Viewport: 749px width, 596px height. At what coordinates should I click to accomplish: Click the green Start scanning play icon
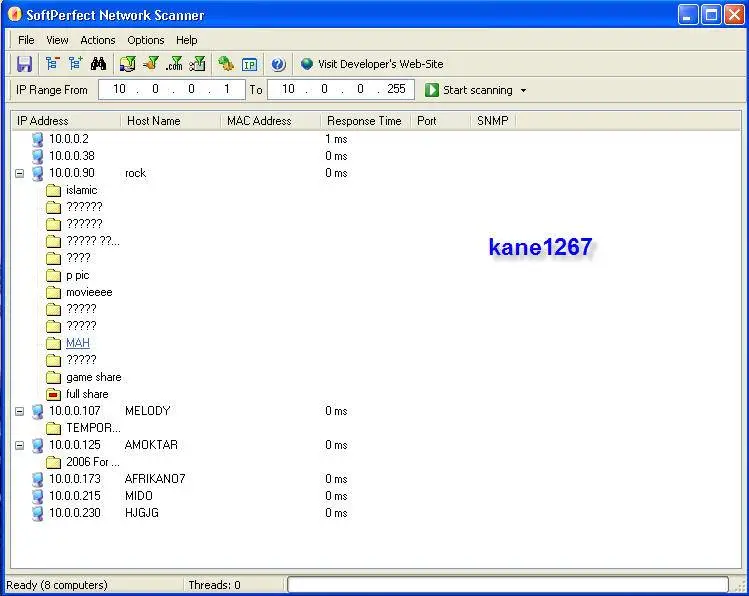tap(431, 90)
